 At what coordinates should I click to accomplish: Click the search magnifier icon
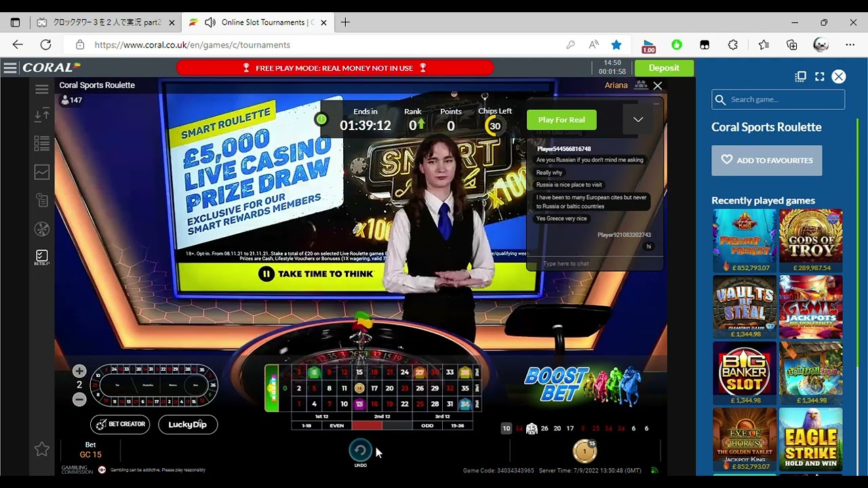720,100
